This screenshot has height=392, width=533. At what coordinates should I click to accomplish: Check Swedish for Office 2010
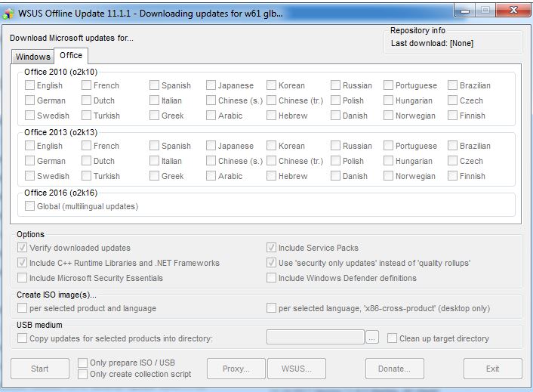pyautogui.click(x=30, y=116)
